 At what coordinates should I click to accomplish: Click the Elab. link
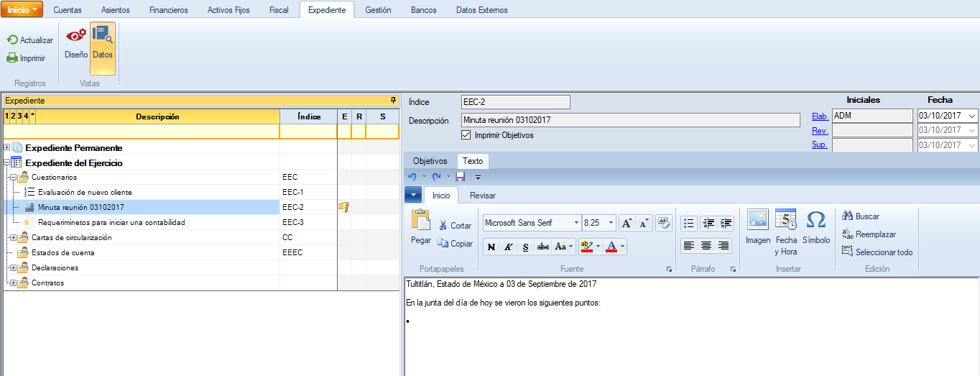click(820, 116)
